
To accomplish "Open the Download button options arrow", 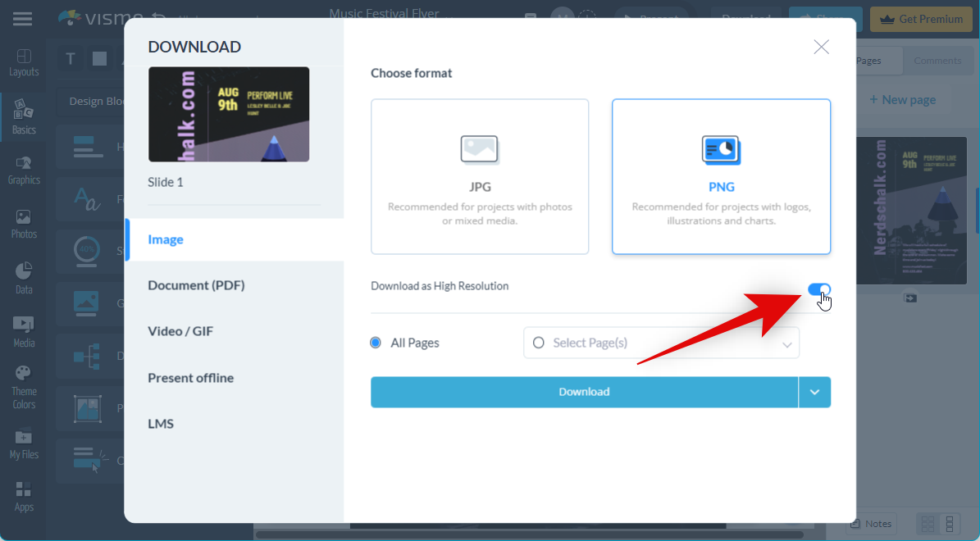I will click(x=814, y=392).
